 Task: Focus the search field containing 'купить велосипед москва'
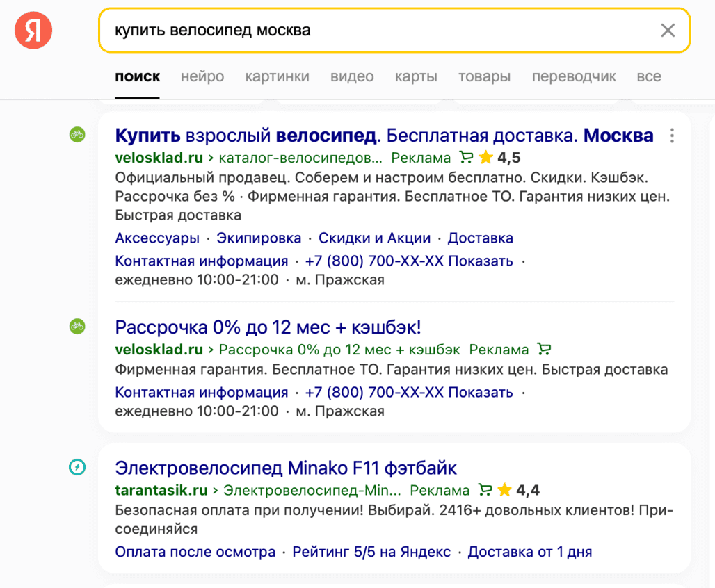tap(394, 31)
